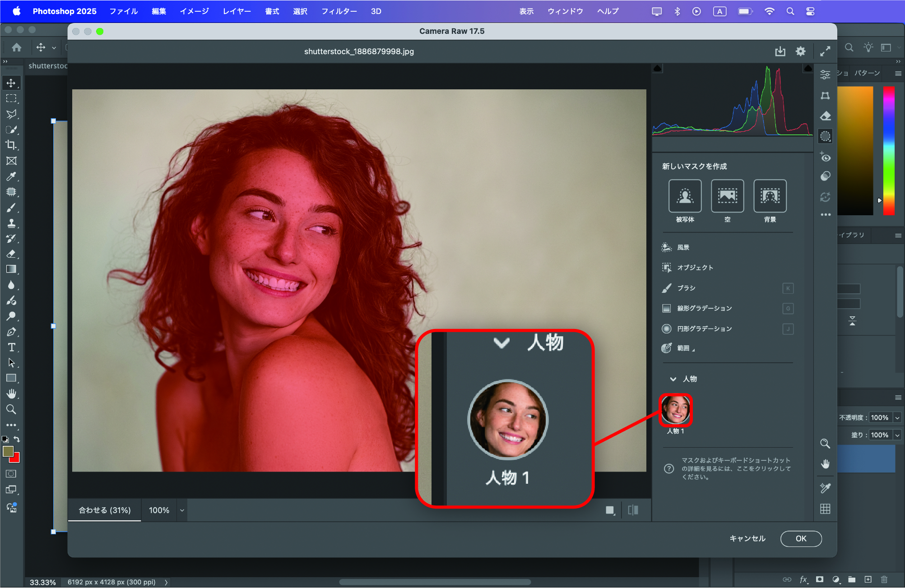This screenshot has height=588, width=905.
Task: Open the フィルター menu
Action: (x=339, y=11)
